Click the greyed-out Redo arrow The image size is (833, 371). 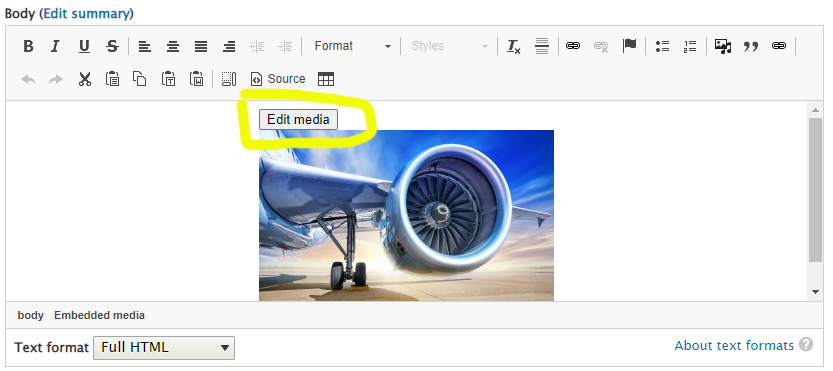pyautogui.click(x=56, y=79)
